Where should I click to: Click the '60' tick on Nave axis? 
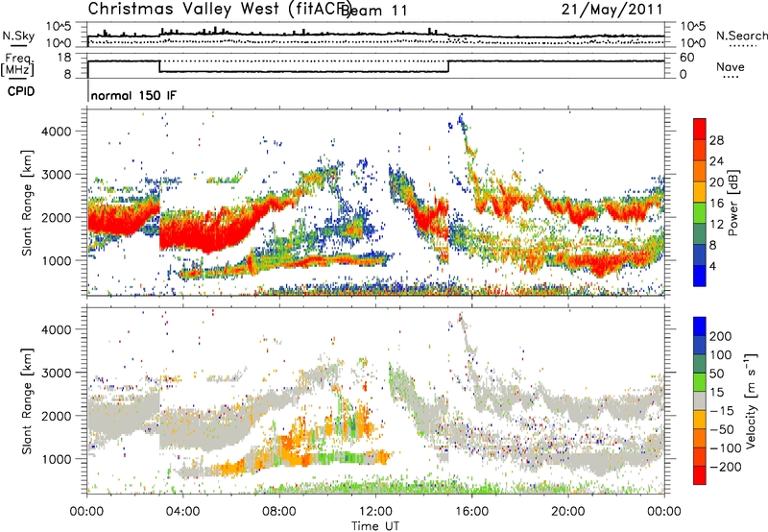point(687,58)
